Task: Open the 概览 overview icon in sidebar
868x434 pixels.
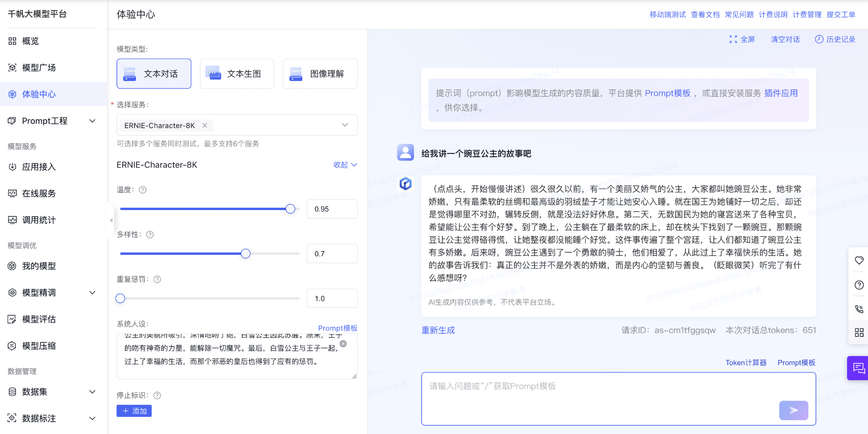Action: click(12, 41)
